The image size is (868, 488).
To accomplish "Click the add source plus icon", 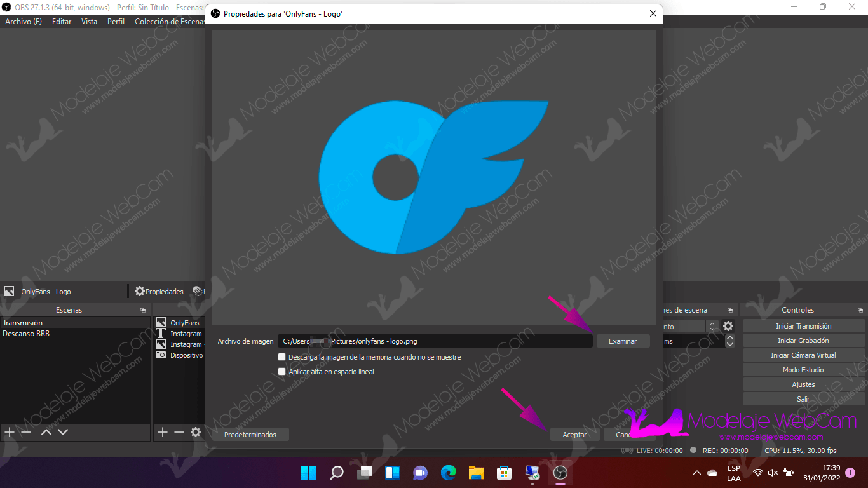I will coord(163,432).
